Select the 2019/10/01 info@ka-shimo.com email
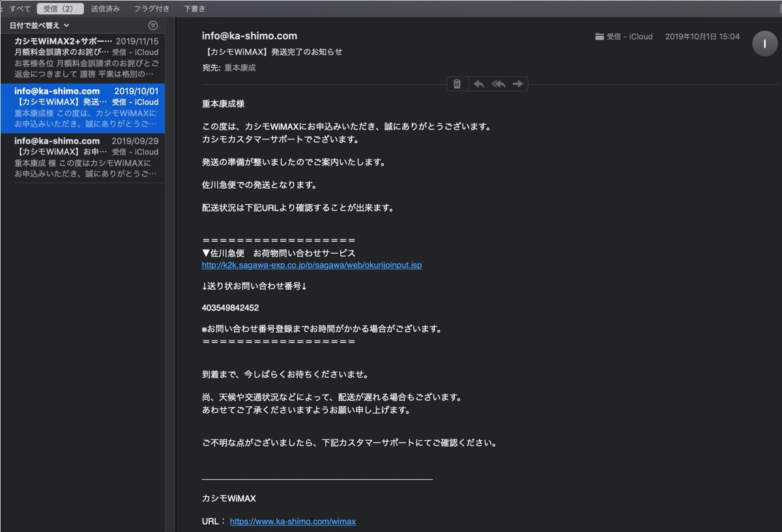This screenshot has width=782, height=532. [83, 108]
